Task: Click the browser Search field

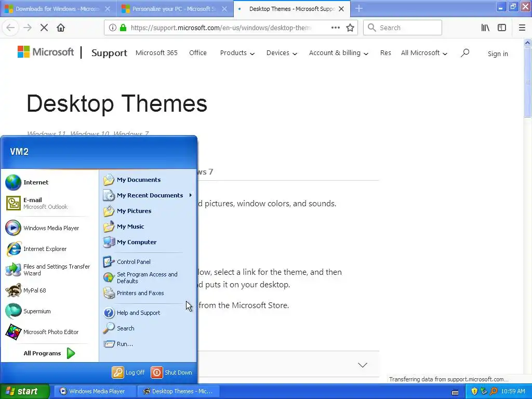Action: (403, 28)
